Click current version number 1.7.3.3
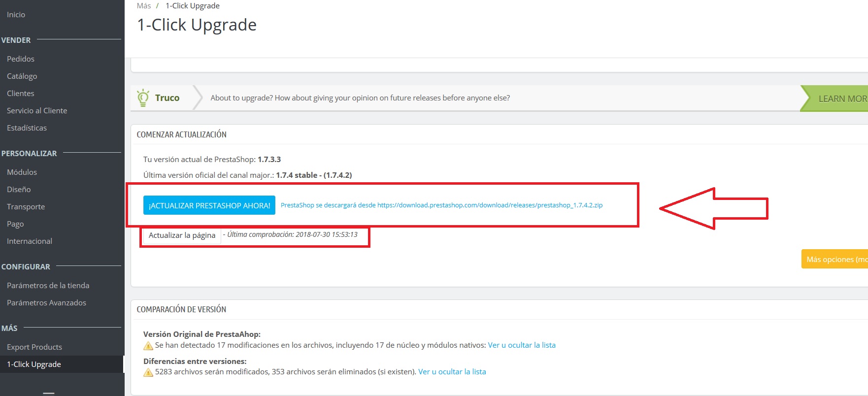Screen dimensions: 868x396 tap(269, 160)
